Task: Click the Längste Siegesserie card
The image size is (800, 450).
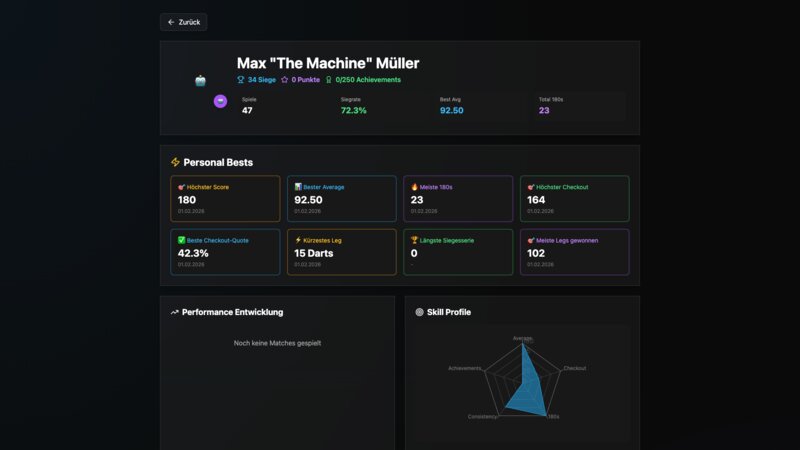Action: pyautogui.click(x=458, y=252)
